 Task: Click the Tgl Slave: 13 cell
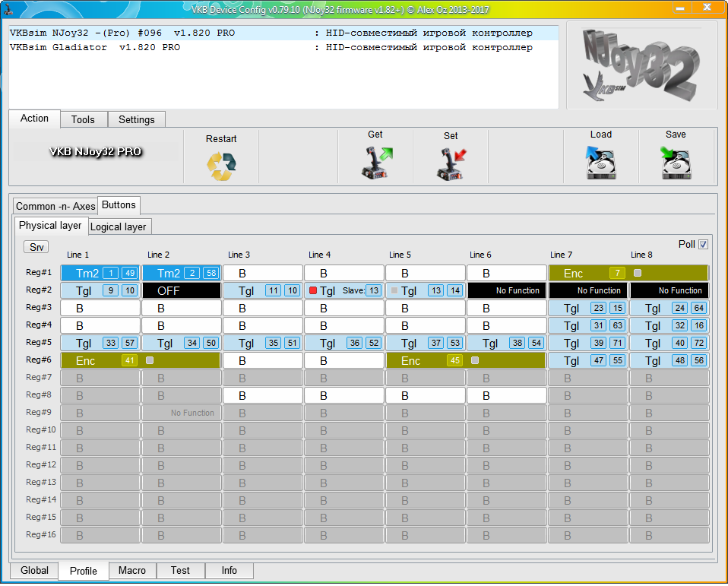coord(344,290)
